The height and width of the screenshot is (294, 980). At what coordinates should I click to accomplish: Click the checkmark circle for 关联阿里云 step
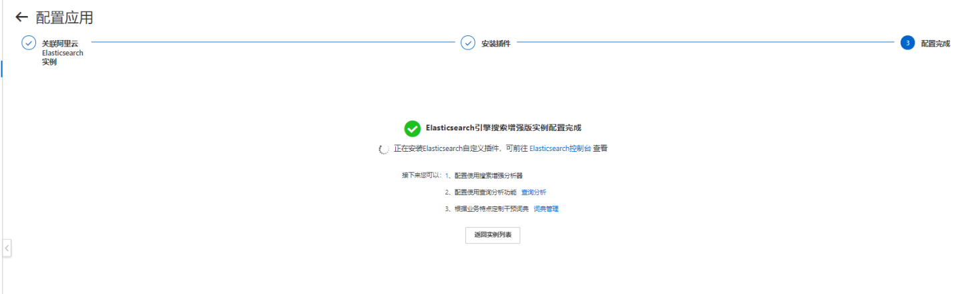[29, 43]
